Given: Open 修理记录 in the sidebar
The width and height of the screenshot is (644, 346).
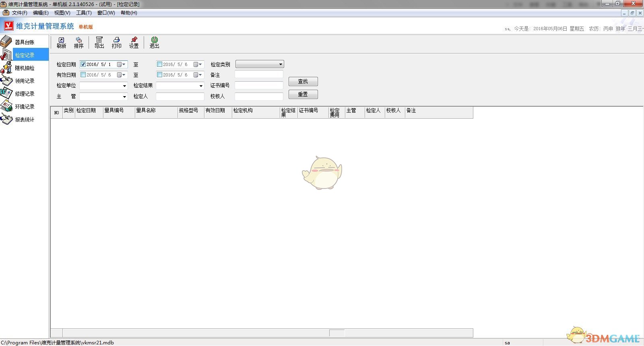Looking at the screenshot, I should coord(24,93).
